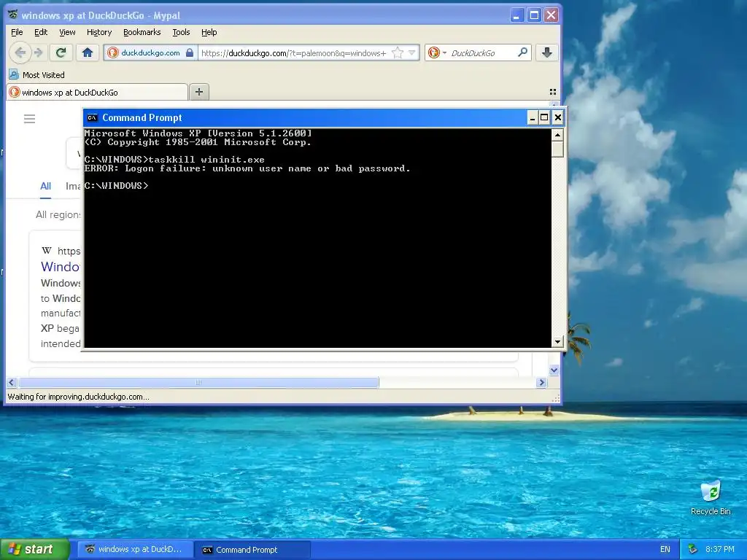This screenshot has width=747, height=560.
Task: Open the View menu in Mypal
Action: click(67, 32)
